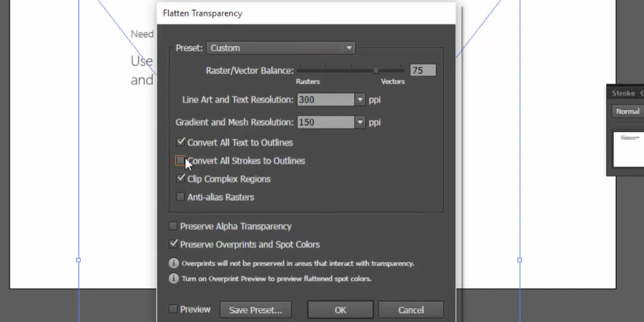Screen dimensions: 644x322
Task: Enable Anti-alias Rasters checkbox
Action: (180, 197)
